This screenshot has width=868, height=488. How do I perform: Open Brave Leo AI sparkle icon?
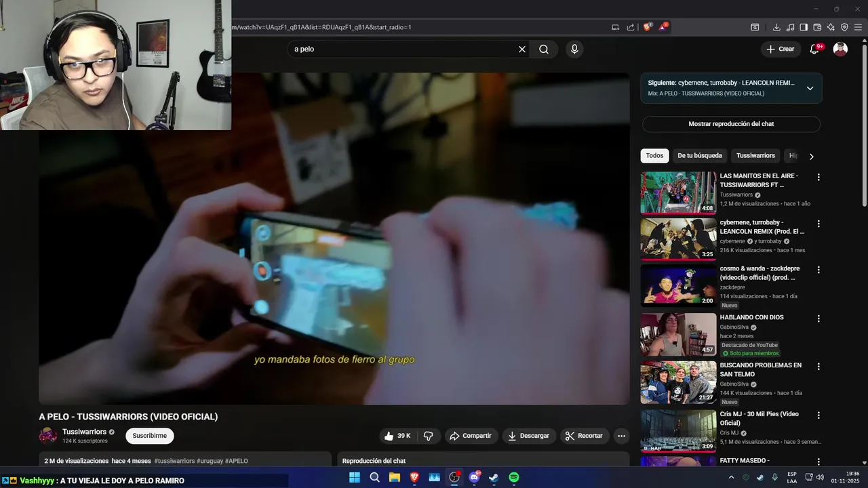831,27
